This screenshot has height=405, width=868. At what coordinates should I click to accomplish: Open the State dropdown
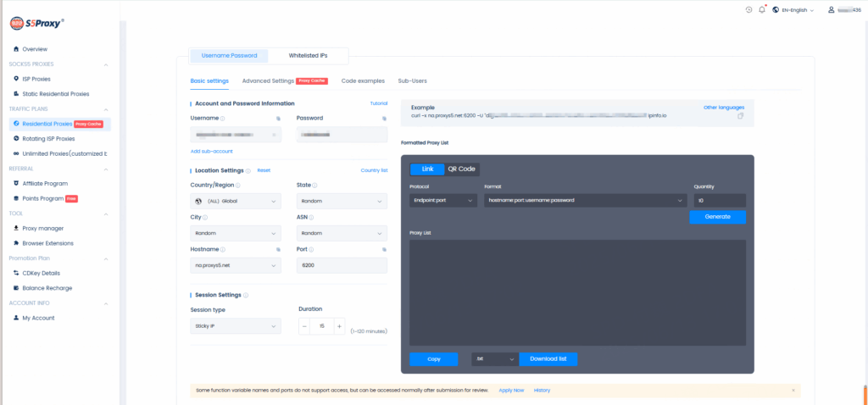click(x=342, y=202)
